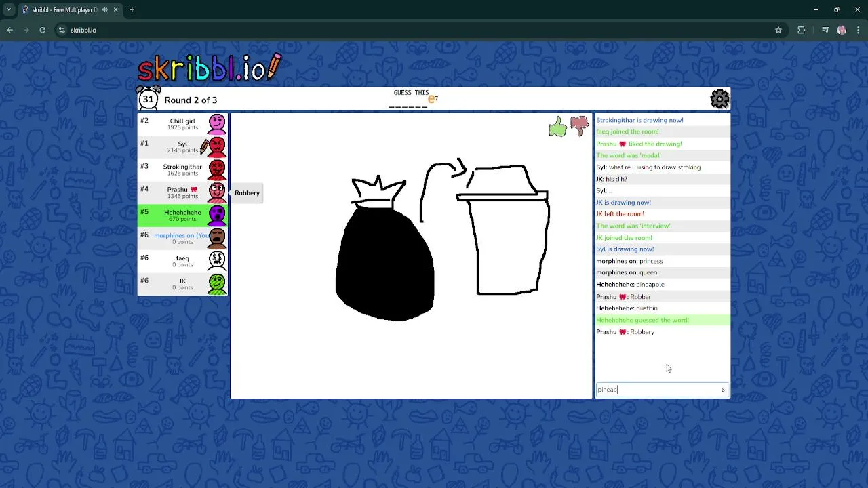Select player row Syl 2145 points

(x=182, y=146)
